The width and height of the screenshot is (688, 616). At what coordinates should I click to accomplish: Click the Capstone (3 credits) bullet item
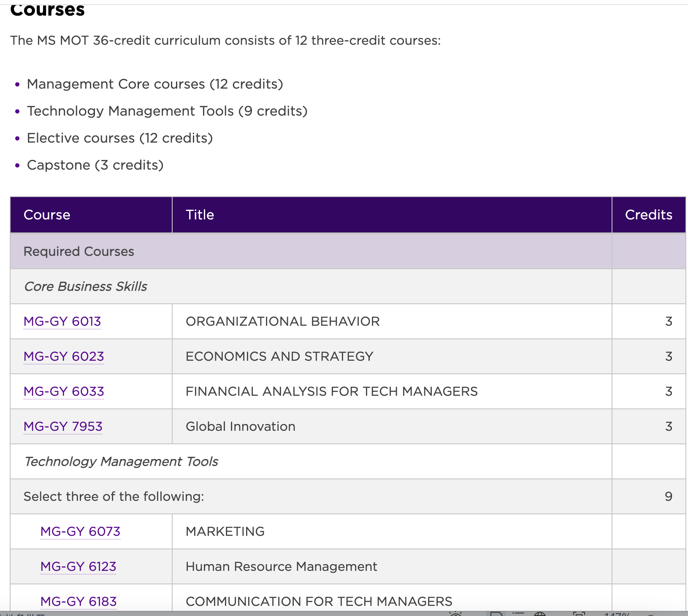pos(95,165)
